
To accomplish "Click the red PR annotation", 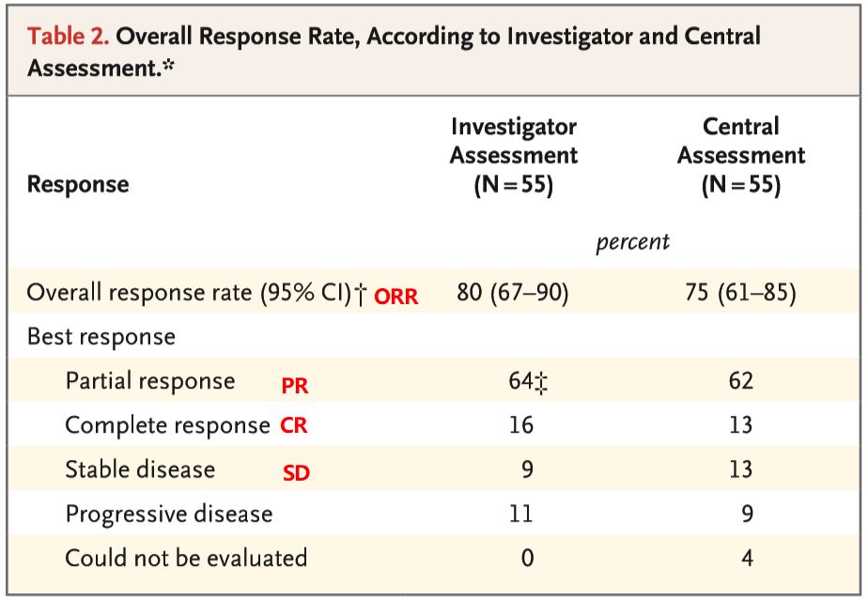I will 294,385.
